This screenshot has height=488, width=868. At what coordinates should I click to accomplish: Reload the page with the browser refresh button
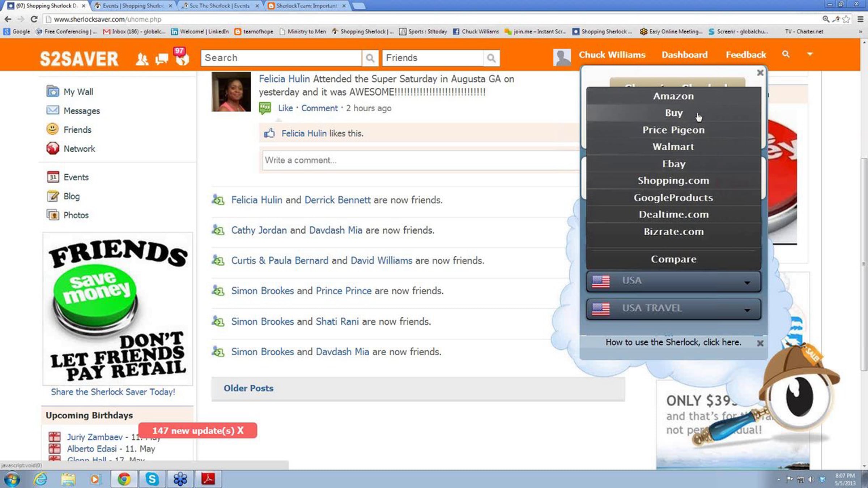point(34,19)
